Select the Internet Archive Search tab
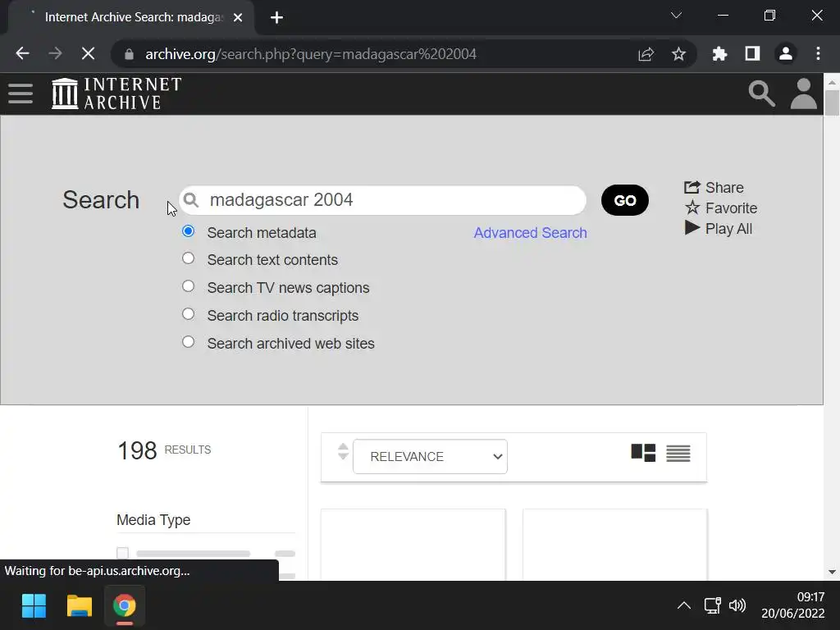The width and height of the screenshot is (840, 630). 131,18
